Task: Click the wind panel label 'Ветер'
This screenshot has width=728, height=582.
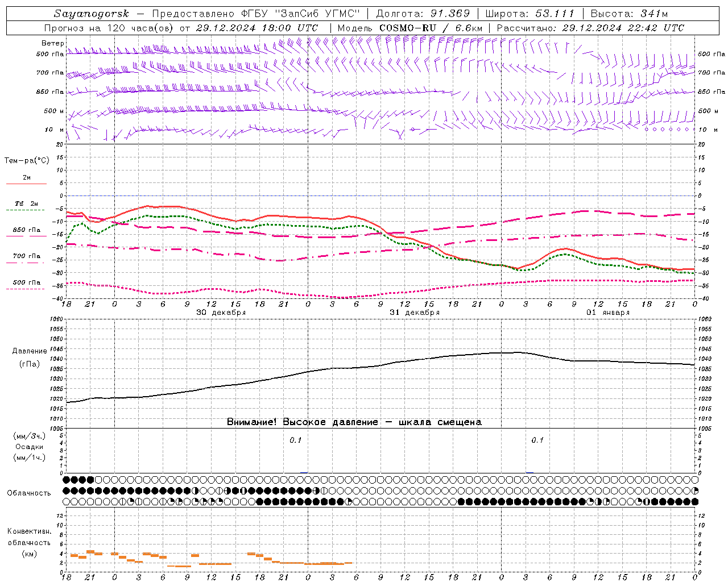Action: tap(53, 43)
